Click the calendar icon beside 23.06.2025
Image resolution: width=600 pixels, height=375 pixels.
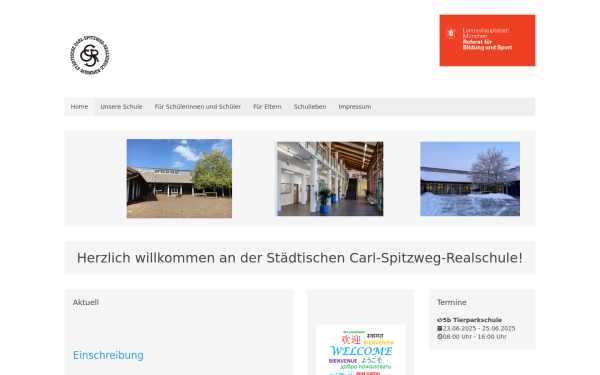(x=440, y=328)
